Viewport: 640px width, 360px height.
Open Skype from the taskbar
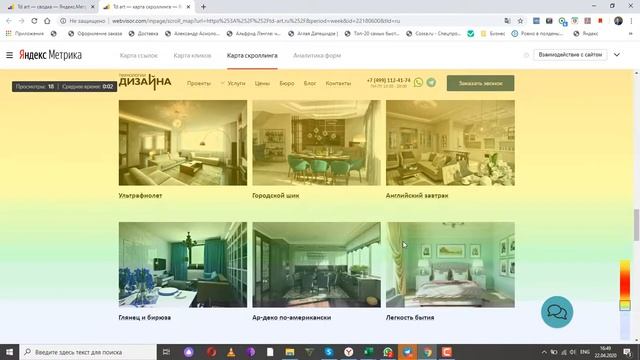click(x=329, y=352)
